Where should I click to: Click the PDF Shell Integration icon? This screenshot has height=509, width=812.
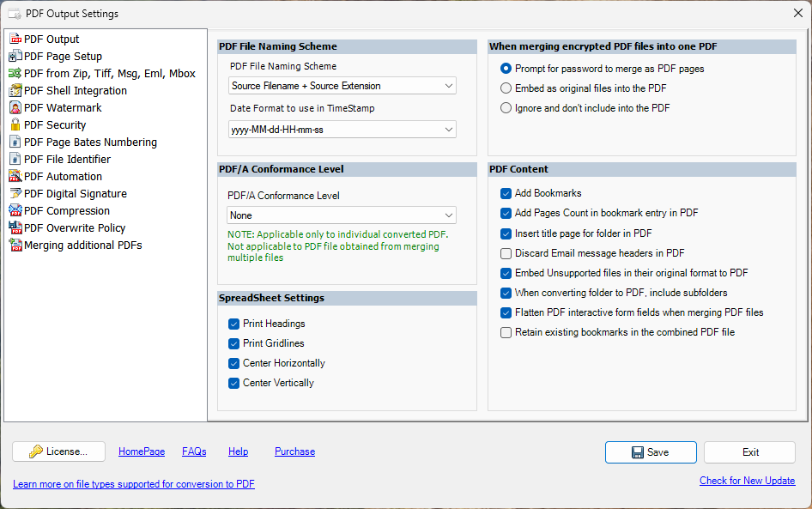coord(15,91)
